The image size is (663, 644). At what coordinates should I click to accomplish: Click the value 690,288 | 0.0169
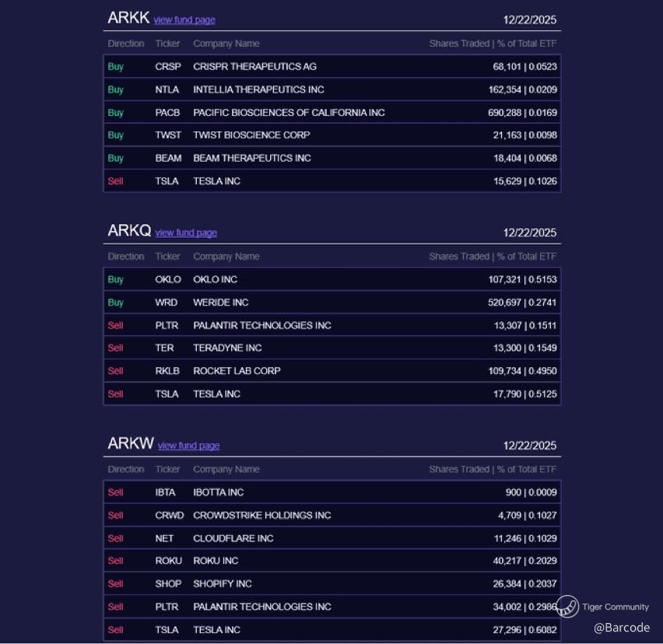click(x=523, y=113)
